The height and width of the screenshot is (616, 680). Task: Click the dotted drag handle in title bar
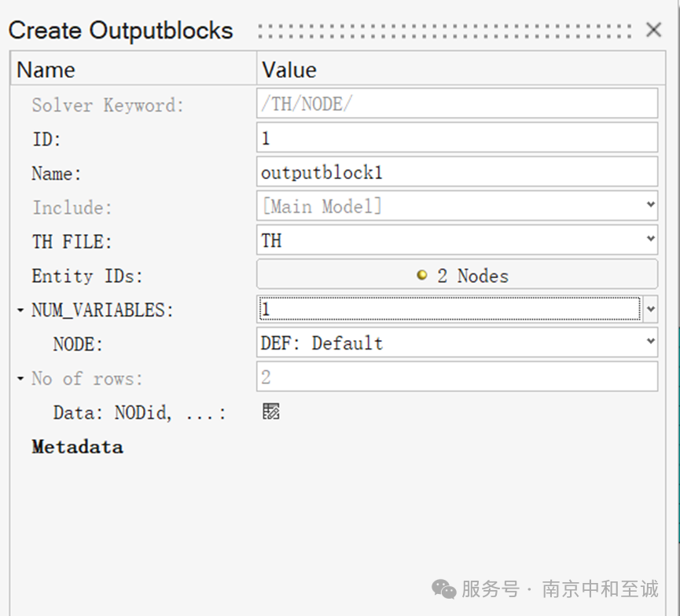click(444, 31)
